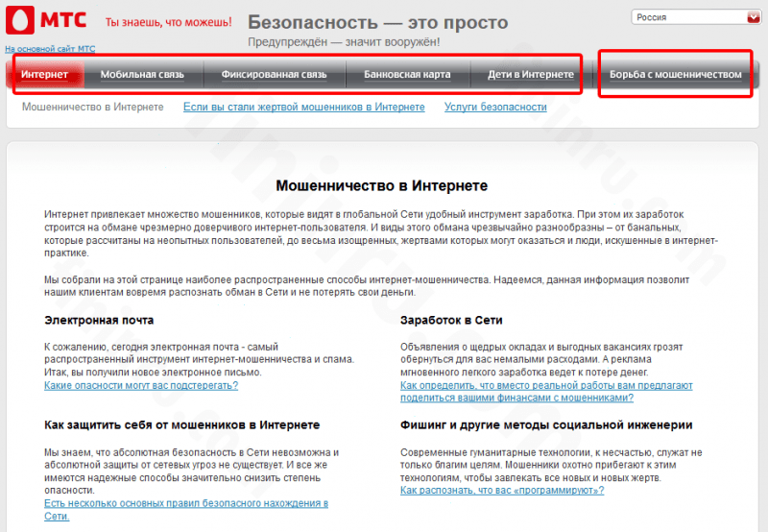Click Мошенничество в Интернете submenu item
The width and height of the screenshot is (768, 532).
93,107
